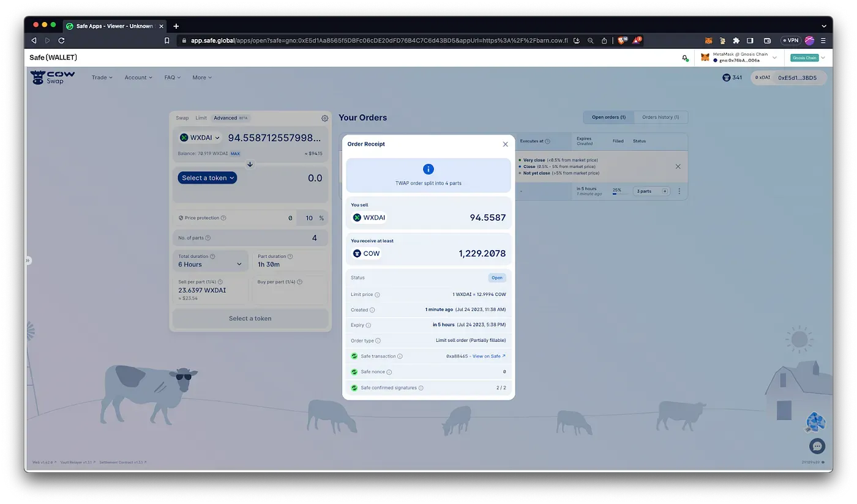
Task: Click the info icon next to Safe nonce
Action: click(x=389, y=372)
